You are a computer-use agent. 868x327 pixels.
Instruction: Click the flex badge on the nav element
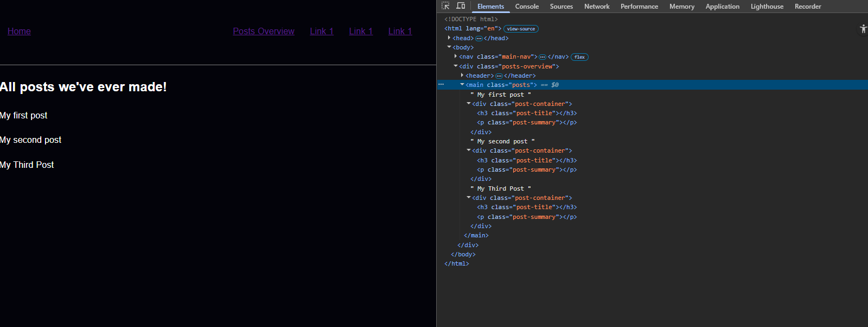(579, 57)
